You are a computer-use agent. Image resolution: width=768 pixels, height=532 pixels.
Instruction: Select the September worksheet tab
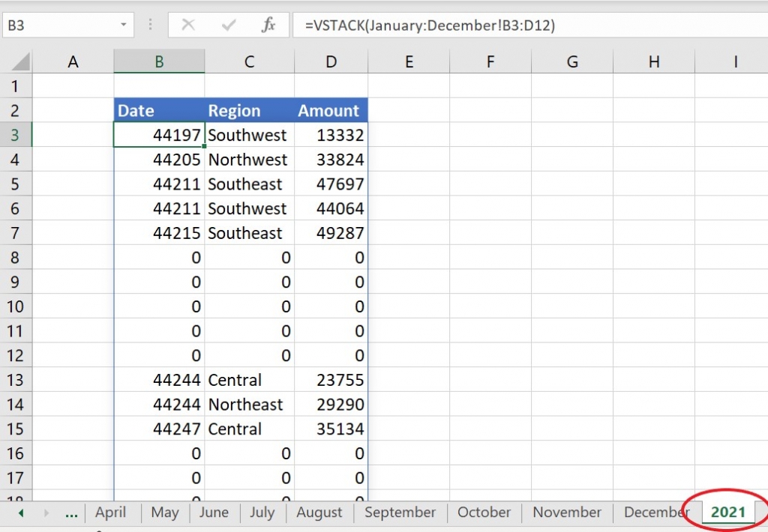[400, 513]
